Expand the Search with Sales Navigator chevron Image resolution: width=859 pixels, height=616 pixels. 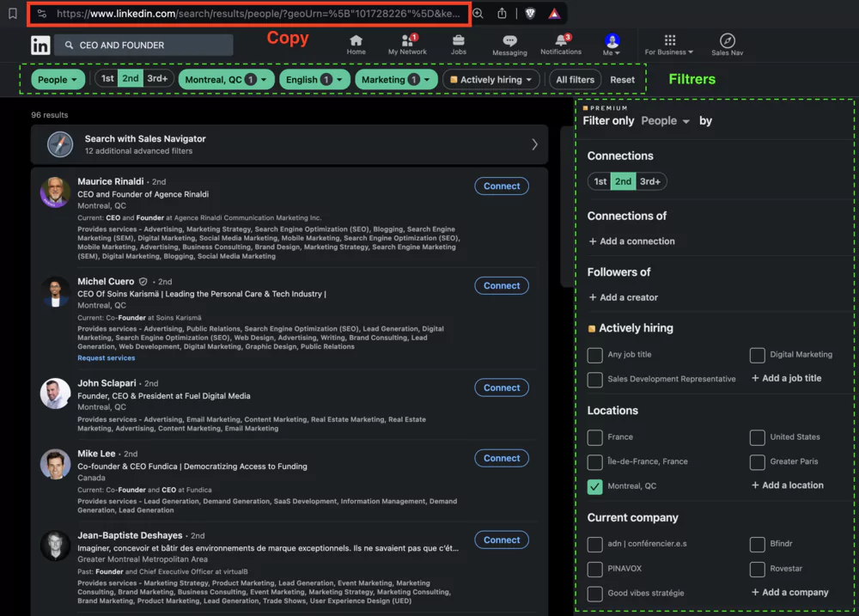534,144
